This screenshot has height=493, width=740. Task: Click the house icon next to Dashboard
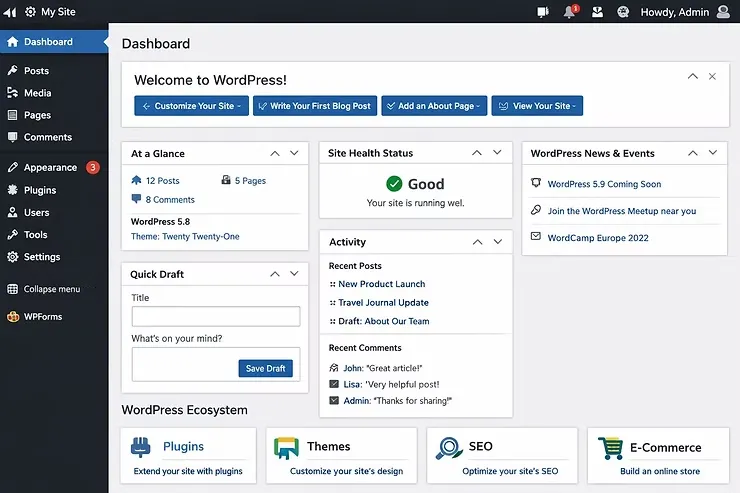(13, 42)
